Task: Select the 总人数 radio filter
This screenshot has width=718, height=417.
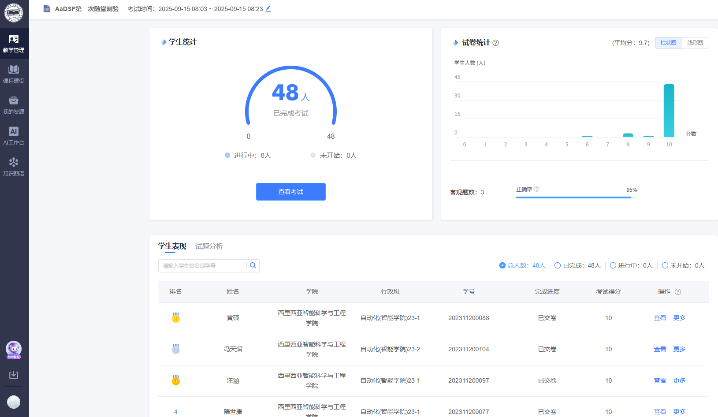Action: click(x=502, y=266)
